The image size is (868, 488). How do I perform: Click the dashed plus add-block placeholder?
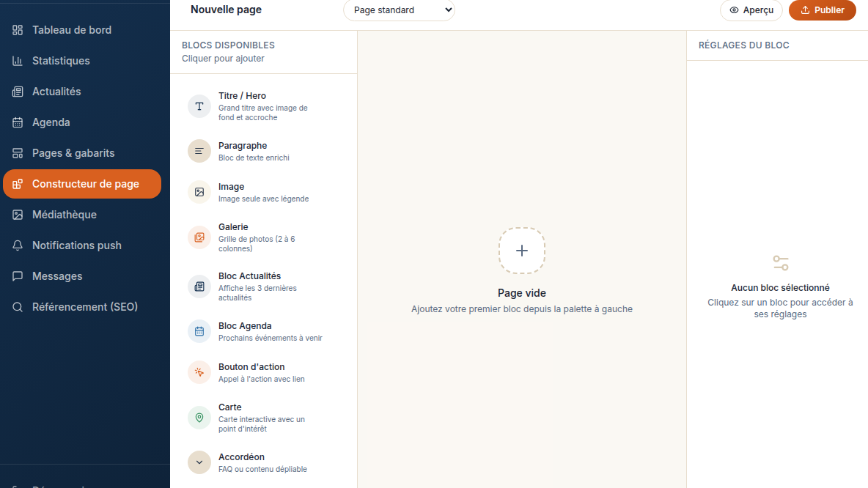[x=521, y=251]
